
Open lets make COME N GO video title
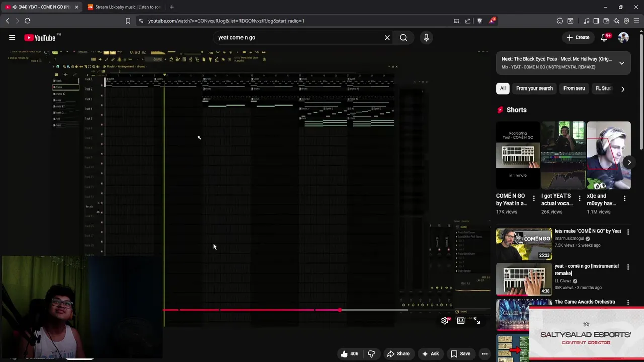(x=588, y=231)
